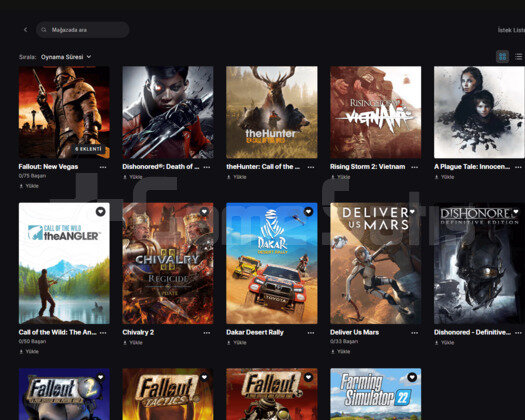Open the Dishonored Definitive Edition cover

click(479, 263)
